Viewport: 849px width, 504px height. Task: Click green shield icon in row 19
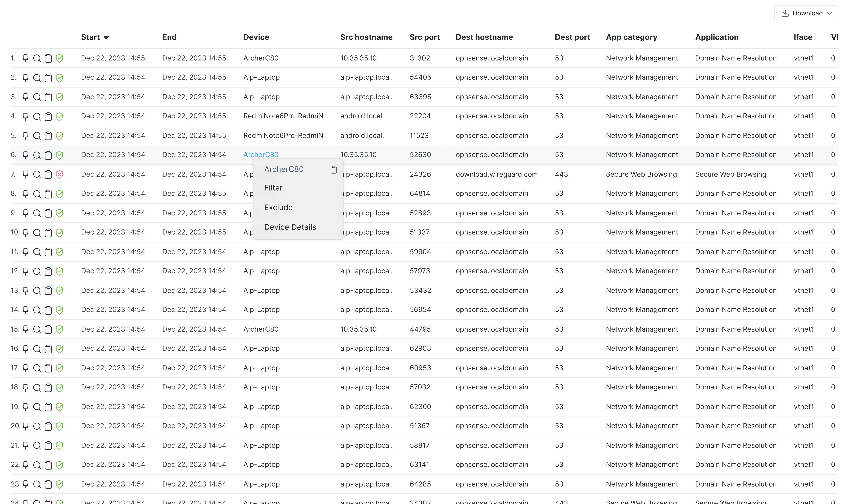tap(59, 407)
